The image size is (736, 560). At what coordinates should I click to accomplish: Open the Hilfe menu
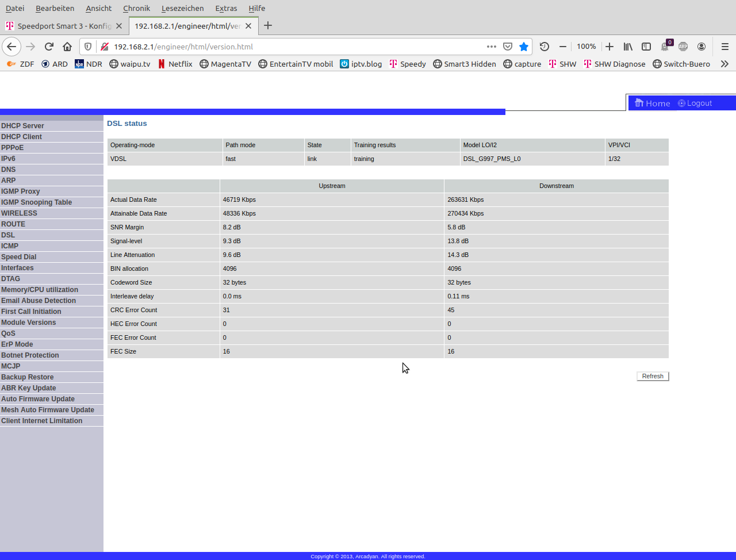(256, 8)
